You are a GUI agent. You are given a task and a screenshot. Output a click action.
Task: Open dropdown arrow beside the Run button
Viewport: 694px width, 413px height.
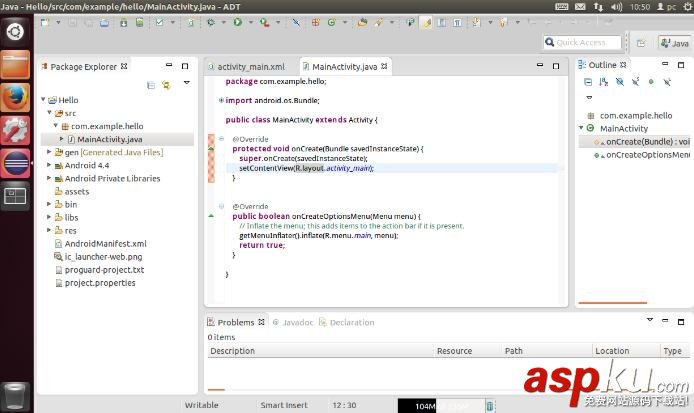(x=251, y=22)
